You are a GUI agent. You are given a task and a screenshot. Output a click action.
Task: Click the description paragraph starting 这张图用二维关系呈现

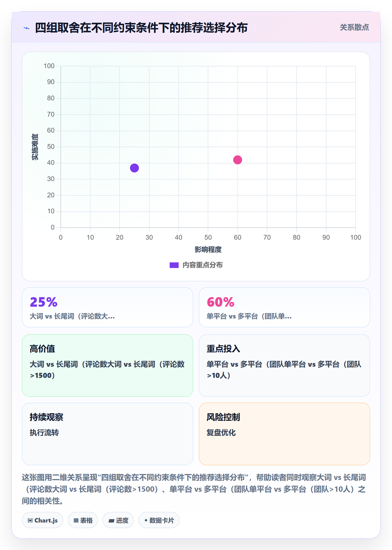pyautogui.click(x=194, y=489)
